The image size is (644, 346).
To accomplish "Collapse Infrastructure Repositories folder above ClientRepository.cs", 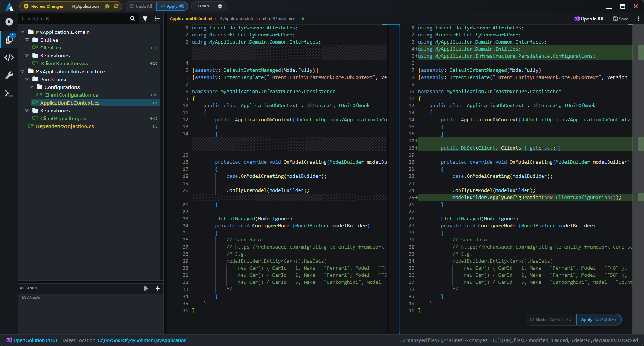I will [x=27, y=110].
